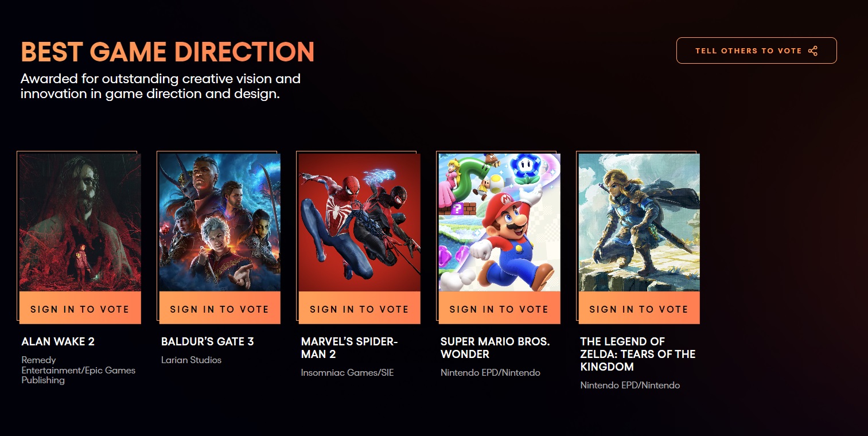Screen dimensions: 868x436
Task: Select the Super Mario Bros. Wonder cover image
Action: point(499,223)
